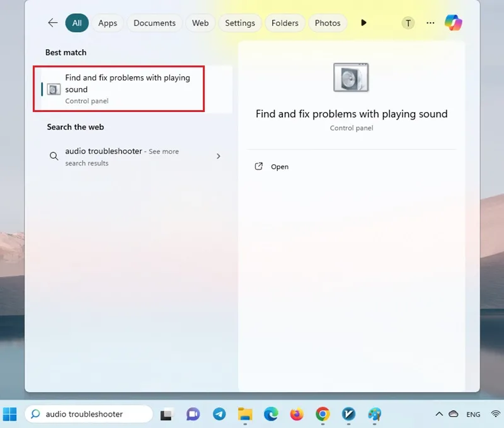Open Find and fix problems with playing sound
The image size is (504, 428).
point(119,89)
